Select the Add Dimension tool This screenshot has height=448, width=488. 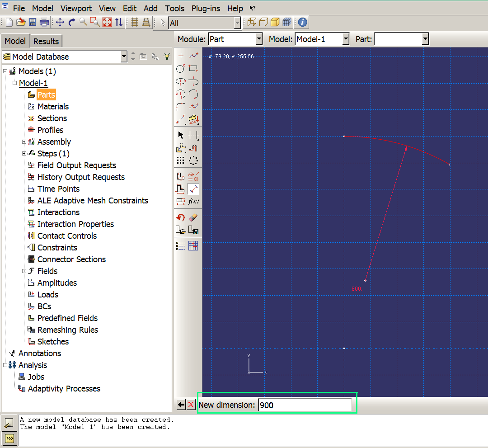tap(193, 189)
